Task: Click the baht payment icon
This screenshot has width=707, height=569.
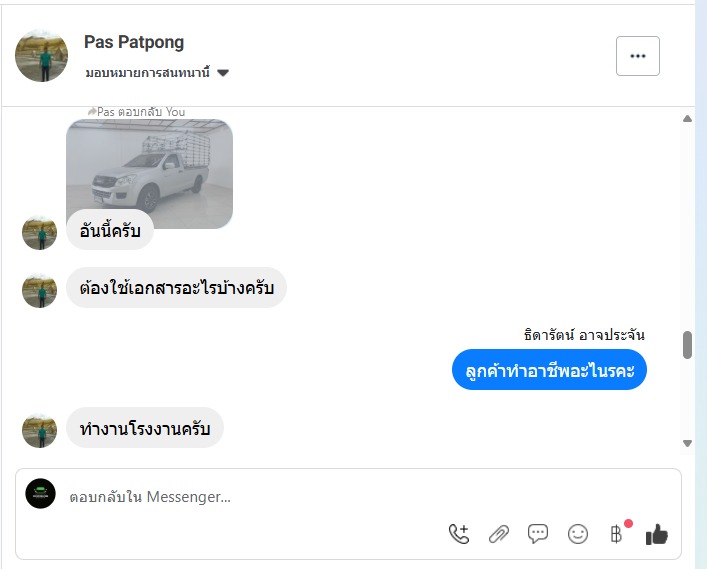Action: (x=616, y=534)
